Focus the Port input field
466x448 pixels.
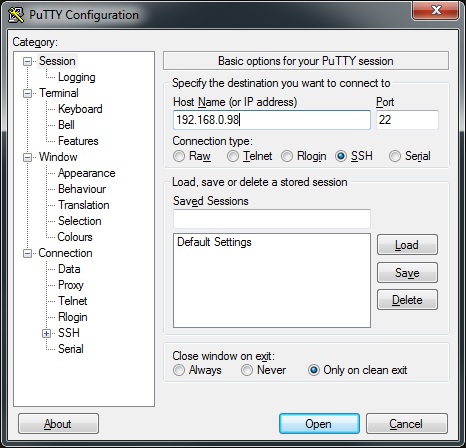click(407, 120)
